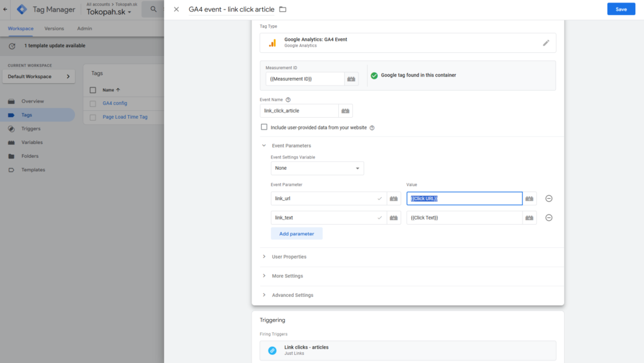Save the GA4 event tag
This screenshot has height=363, width=644.
pos(621,9)
